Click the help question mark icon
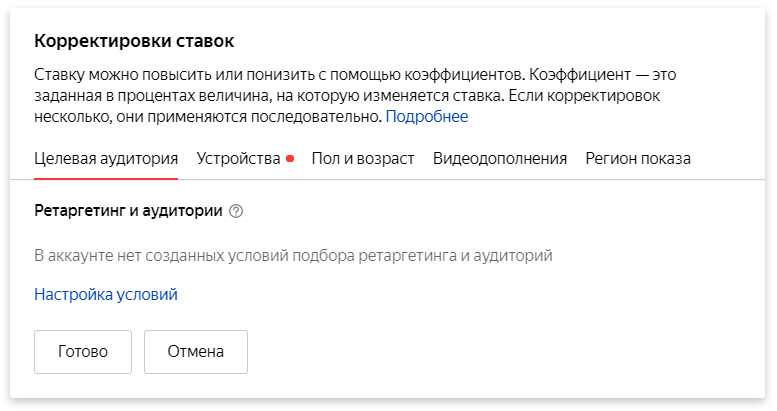Viewport: 777px width, 411px height. (236, 211)
